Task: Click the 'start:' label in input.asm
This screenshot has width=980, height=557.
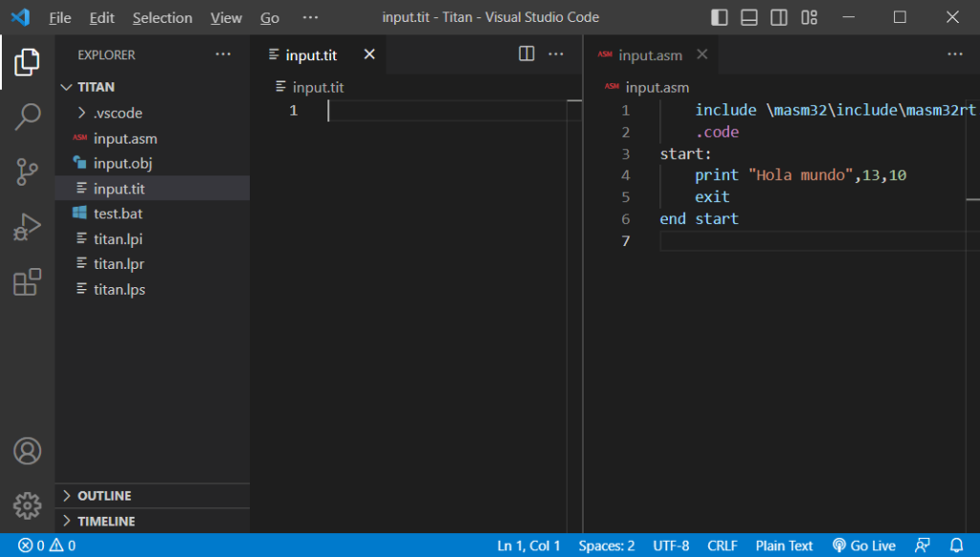Action: tap(685, 154)
